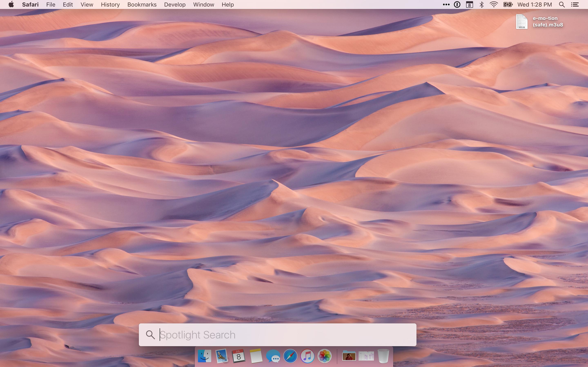The image size is (588, 367).
Task: Launch Messages from the Dock
Action: 273,356
